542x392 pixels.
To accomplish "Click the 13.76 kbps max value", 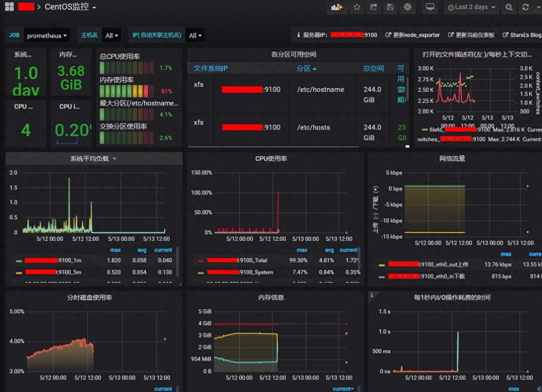I will 498,265.
